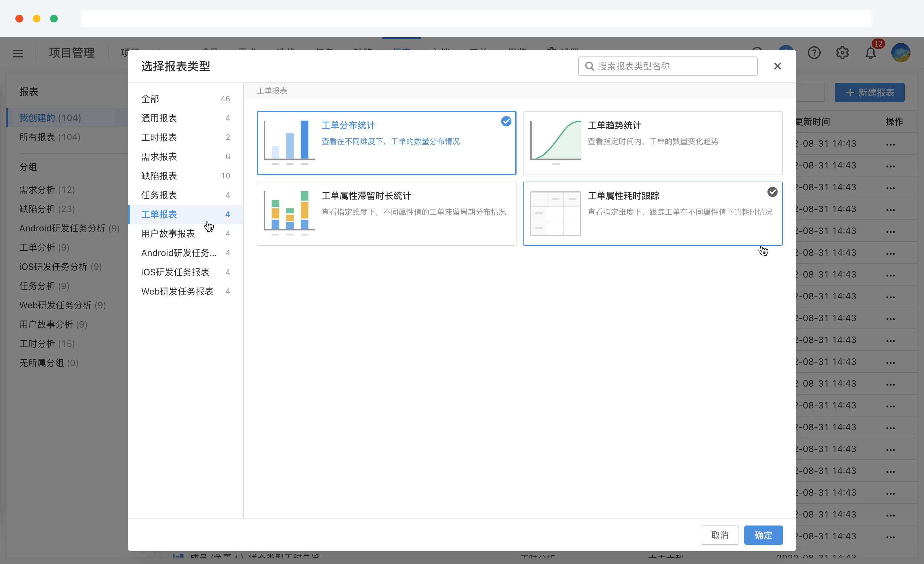This screenshot has height=564, width=924.
Task: Switch to 全部 report category
Action: pyautogui.click(x=150, y=98)
